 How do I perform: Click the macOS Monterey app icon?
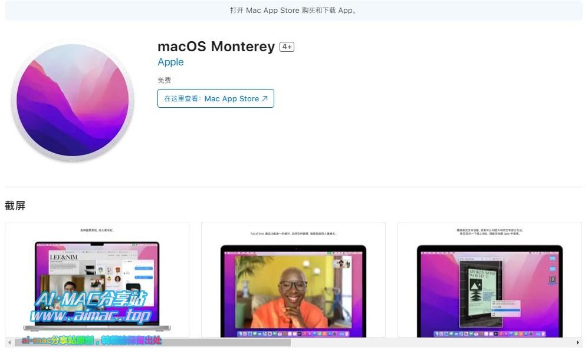73,100
